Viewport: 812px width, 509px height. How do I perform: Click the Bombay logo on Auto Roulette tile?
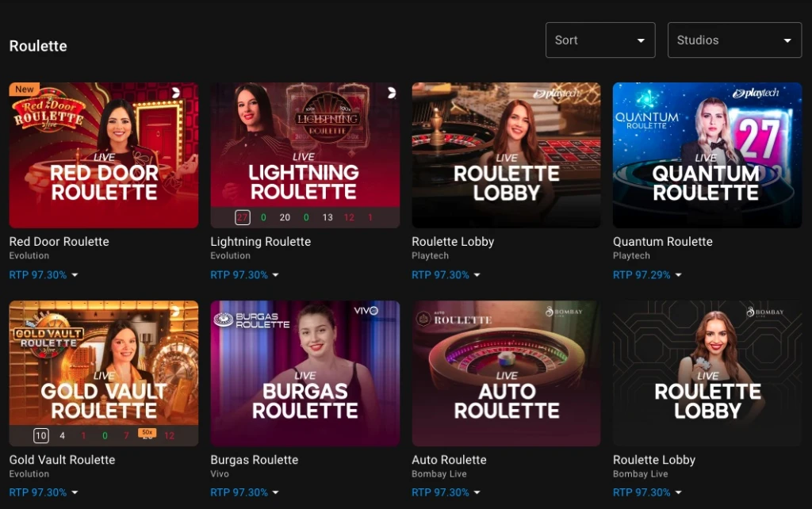pos(564,312)
